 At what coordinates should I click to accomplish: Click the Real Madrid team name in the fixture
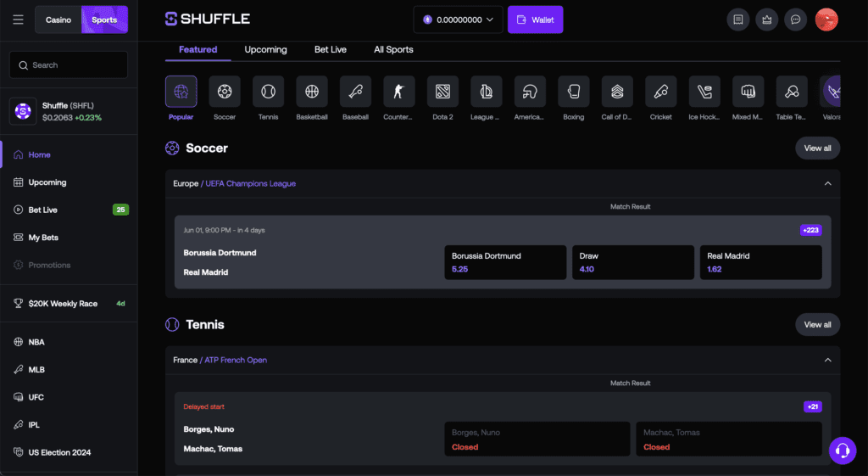tap(206, 272)
